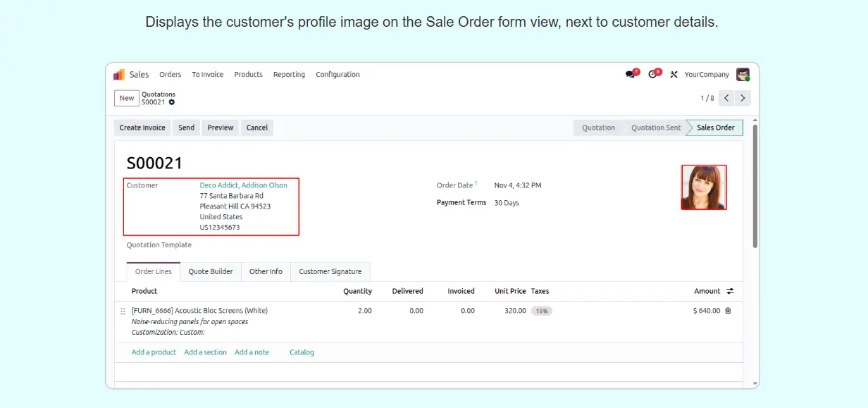Open the column settings adjust icon
Viewport: 868px width, 408px height.
point(730,291)
